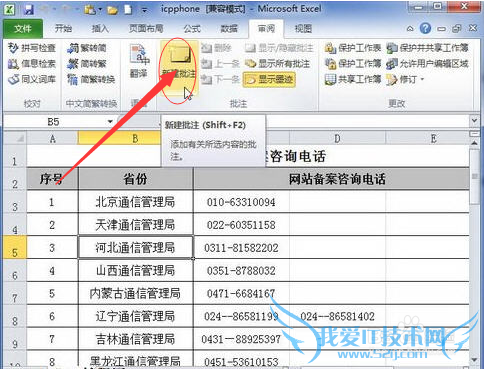This screenshot has width=485, height=369.
Task: Toggle 显示墨迹 show ink
Action: [269, 79]
